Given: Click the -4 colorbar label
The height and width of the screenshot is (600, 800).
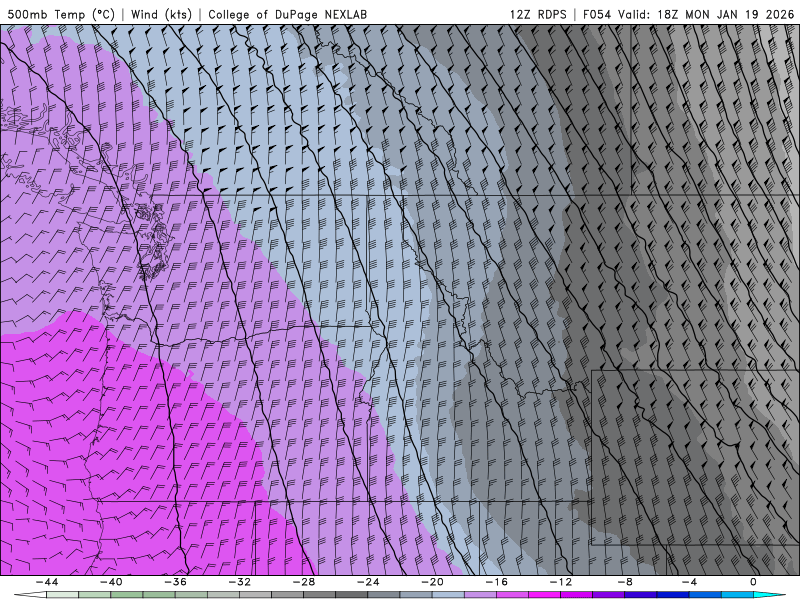Looking at the screenshot, I should click(689, 582).
